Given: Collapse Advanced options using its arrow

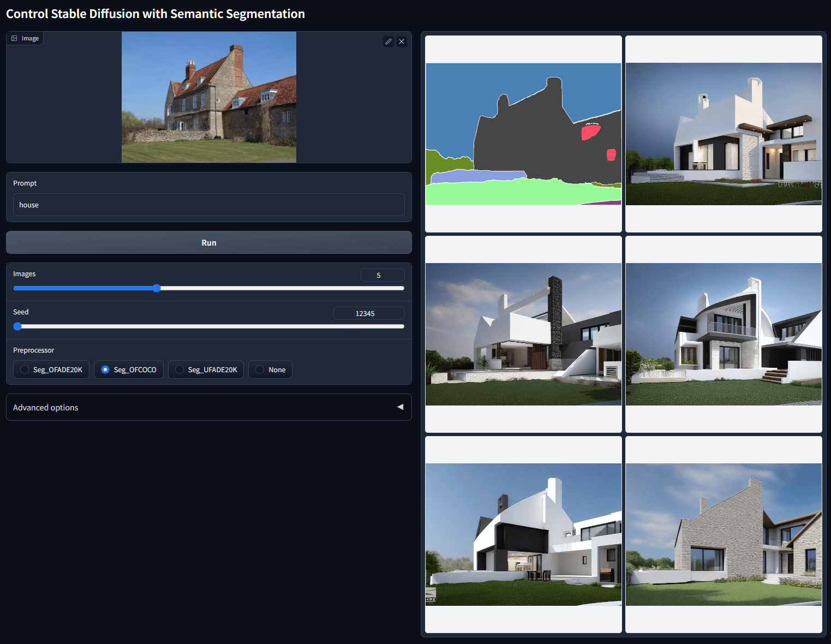Looking at the screenshot, I should point(400,407).
